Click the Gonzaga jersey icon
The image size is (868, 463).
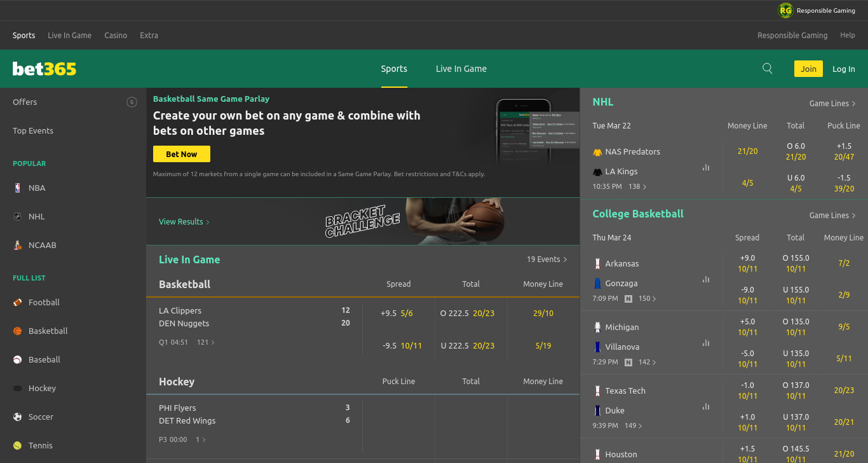[597, 283]
